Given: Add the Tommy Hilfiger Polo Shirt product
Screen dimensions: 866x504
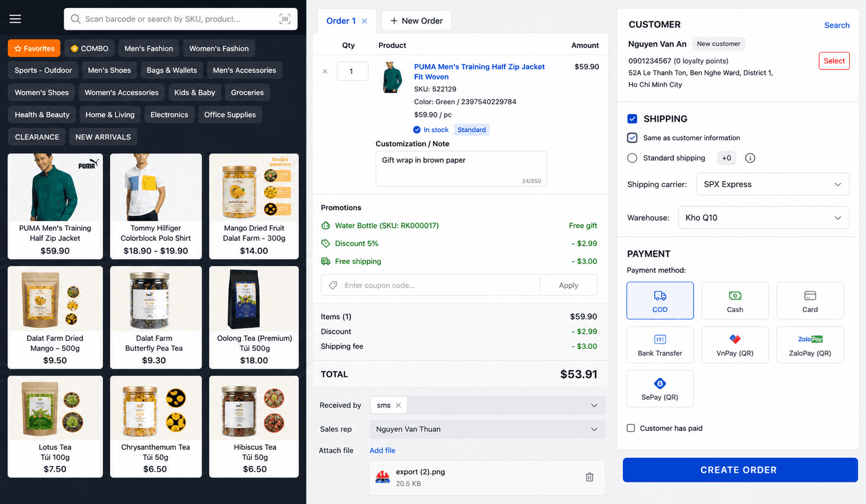Looking at the screenshot, I should click(x=156, y=206).
